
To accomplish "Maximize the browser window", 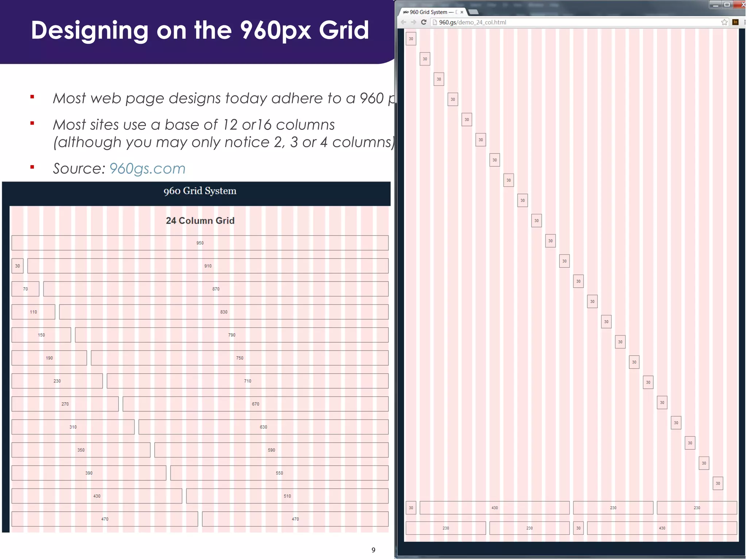I will tap(727, 5).
